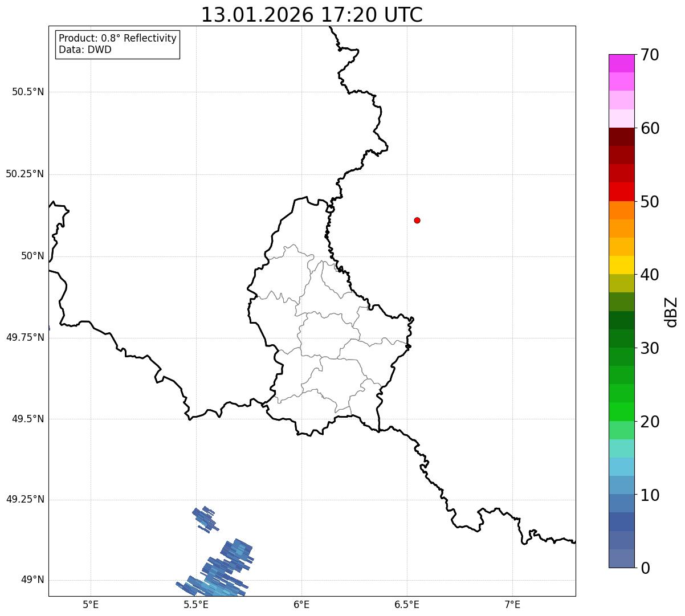The height and width of the screenshot is (616, 685).
Task: Click the longitude label 5°E
Action: [91, 604]
